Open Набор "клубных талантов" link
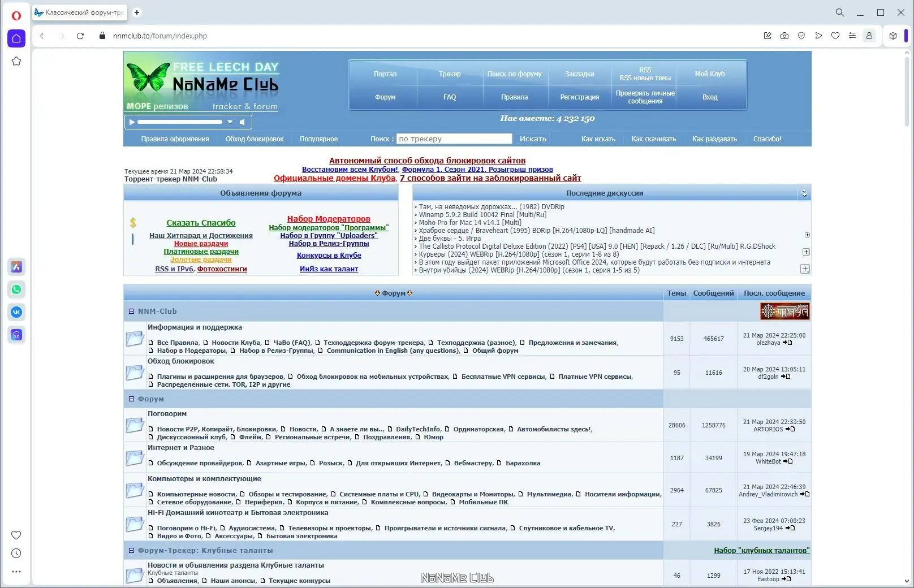The image size is (914, 588). click(761, 550)
